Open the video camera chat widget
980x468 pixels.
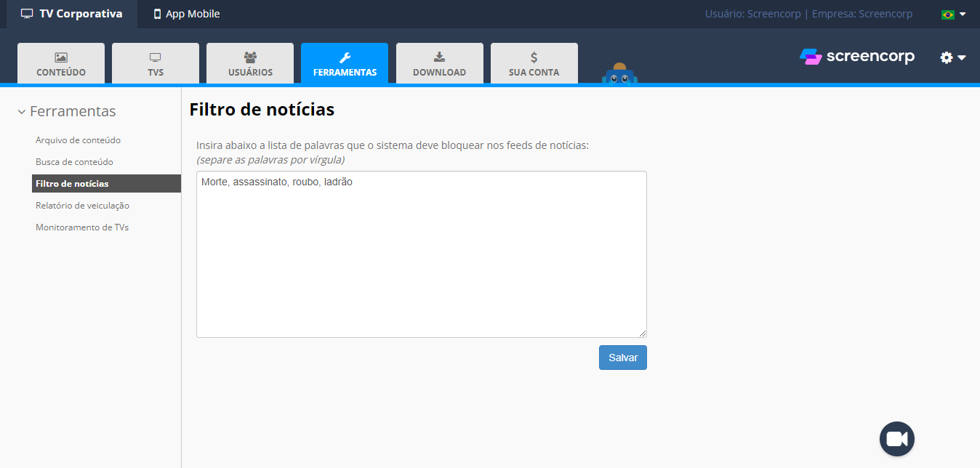coord(896,439)
